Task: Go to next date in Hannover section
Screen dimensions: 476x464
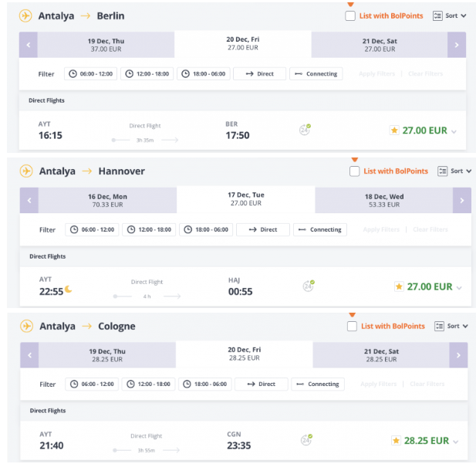Action: click(462, 200)
